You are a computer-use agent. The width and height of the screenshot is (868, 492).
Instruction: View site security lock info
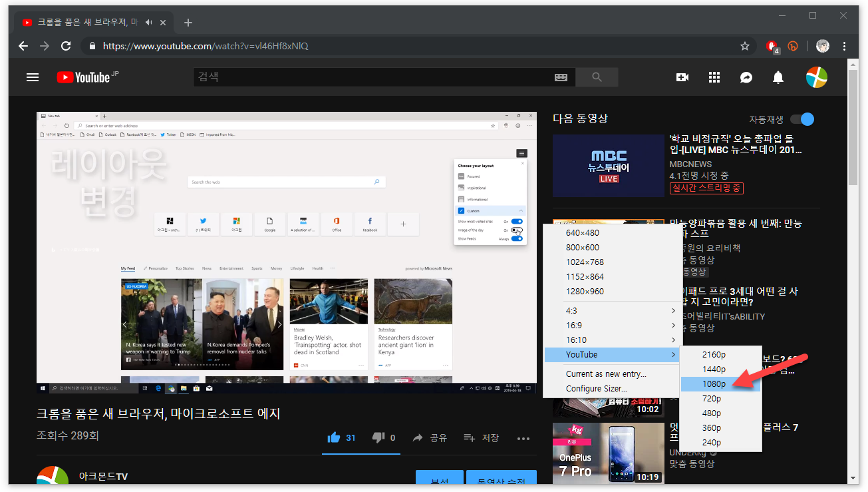pos(92,46)
